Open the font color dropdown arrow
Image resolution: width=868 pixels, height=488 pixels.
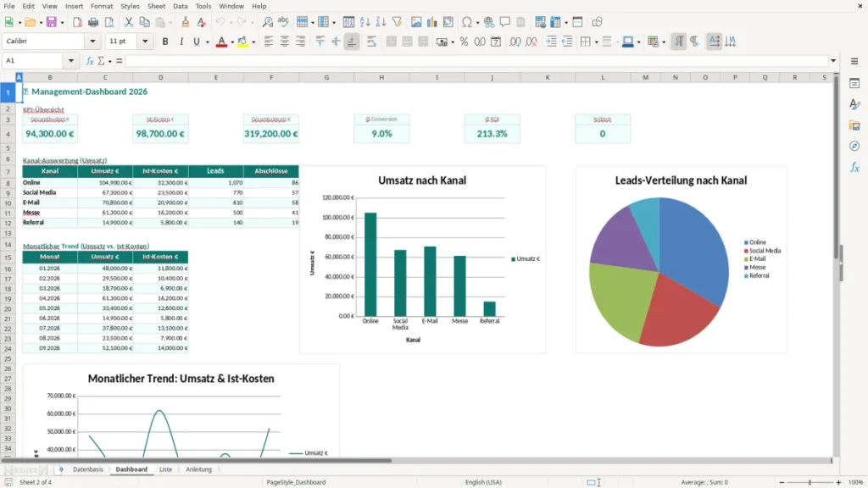pyautogui.click(x=232, y=42)
